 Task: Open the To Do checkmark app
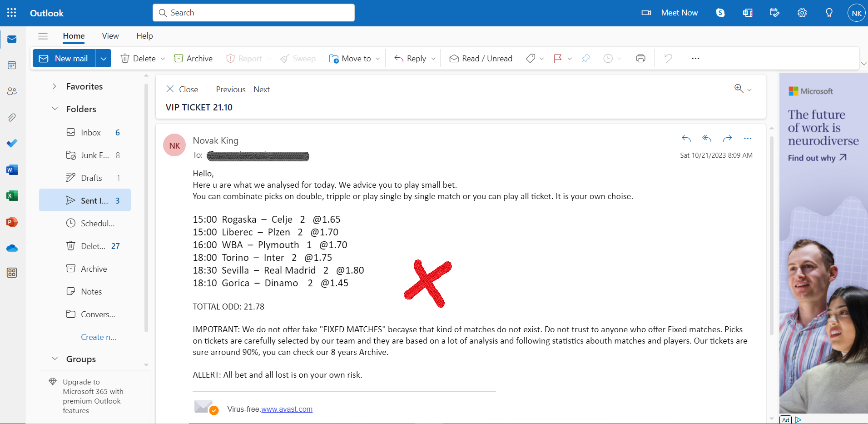(x=12, y=143)
